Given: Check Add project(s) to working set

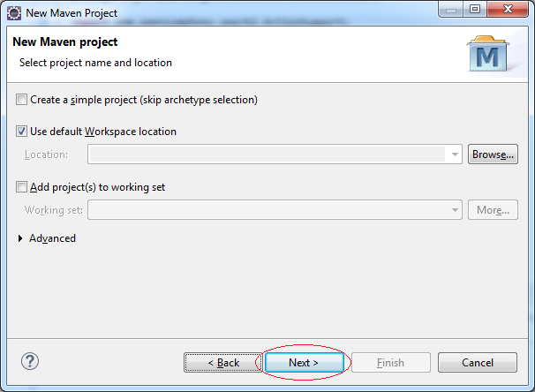Looking at the screenshot, I should (x=21, y=187).
